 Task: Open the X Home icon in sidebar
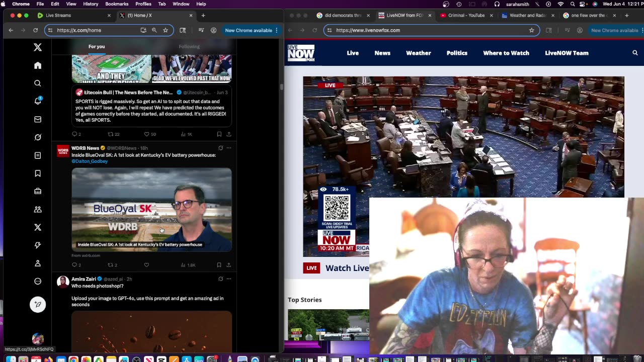point(38,65)
